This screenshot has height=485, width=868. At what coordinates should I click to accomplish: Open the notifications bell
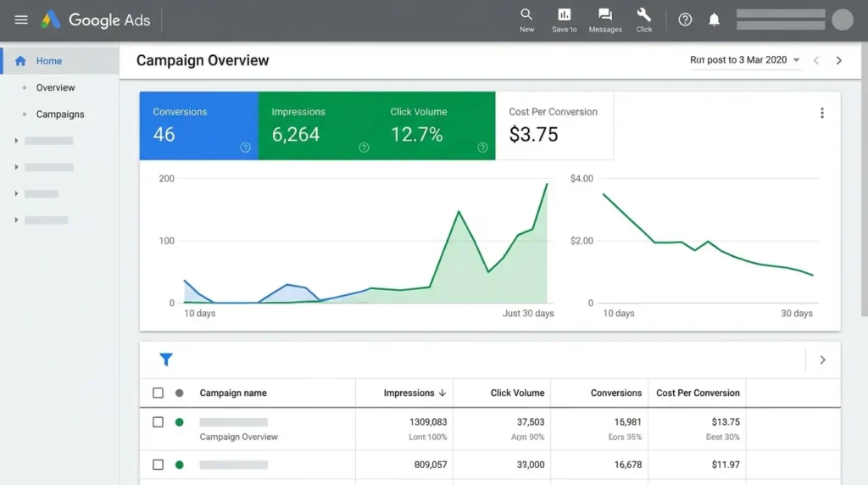(714, 20)
